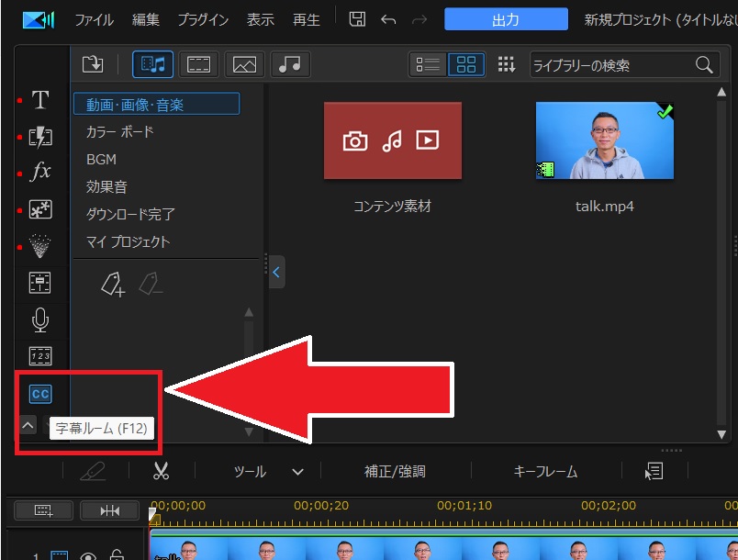Click the talk.mp4 file name label
This screenshot has width=738, height=560.
[605, 207]
